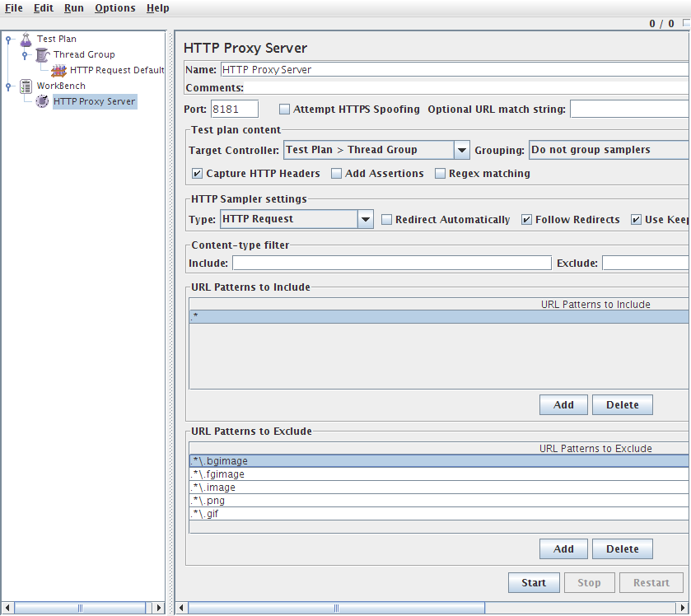Click URL Patterns to Exclude column header
The height and width of the screenshot is (616, 691).
click(x=439, y=448)
